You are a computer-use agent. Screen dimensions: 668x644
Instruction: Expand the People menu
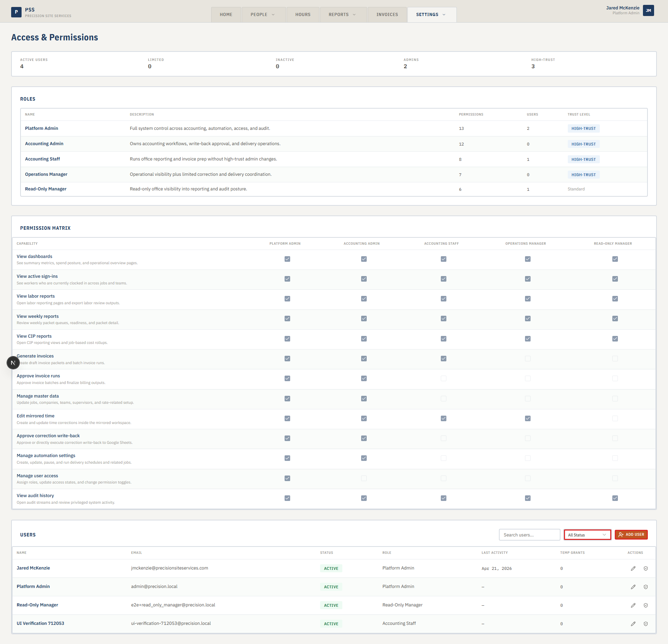click(x=263, y=15)
